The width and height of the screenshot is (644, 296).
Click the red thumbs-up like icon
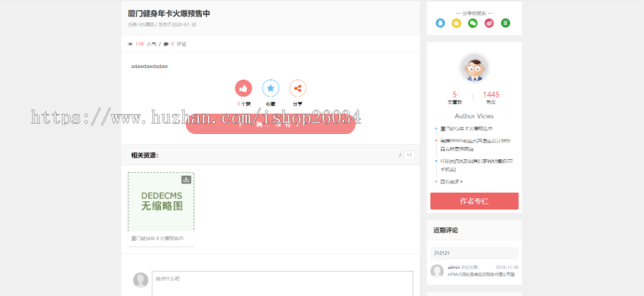(x=243, y=88)
